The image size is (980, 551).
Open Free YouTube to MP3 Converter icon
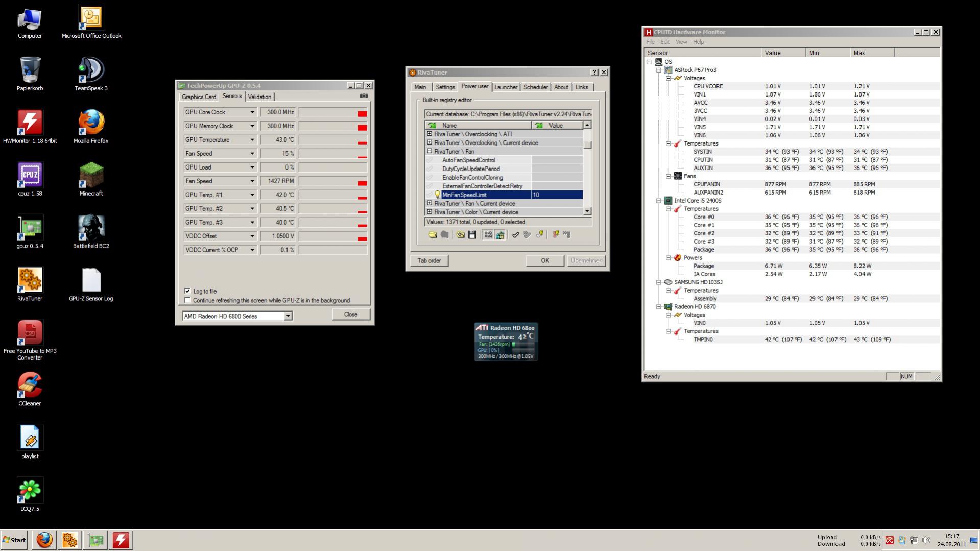point(30,340)
